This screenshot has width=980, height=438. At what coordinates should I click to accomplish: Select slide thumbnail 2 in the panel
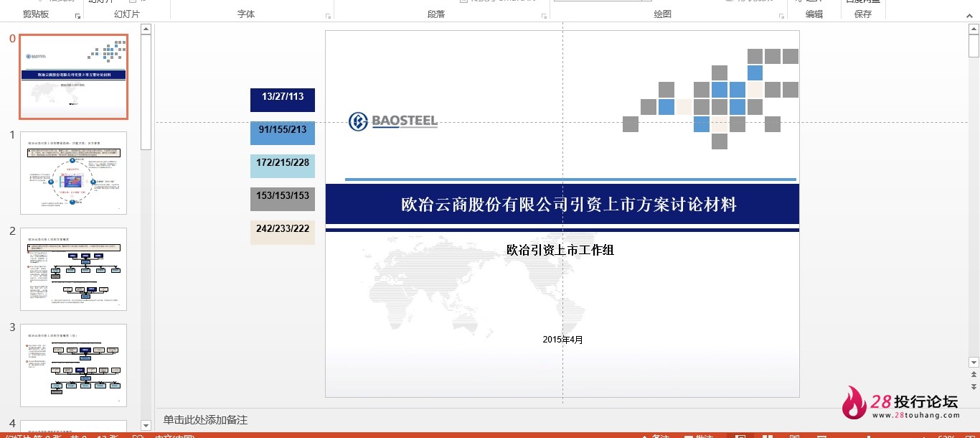[74, 269]
